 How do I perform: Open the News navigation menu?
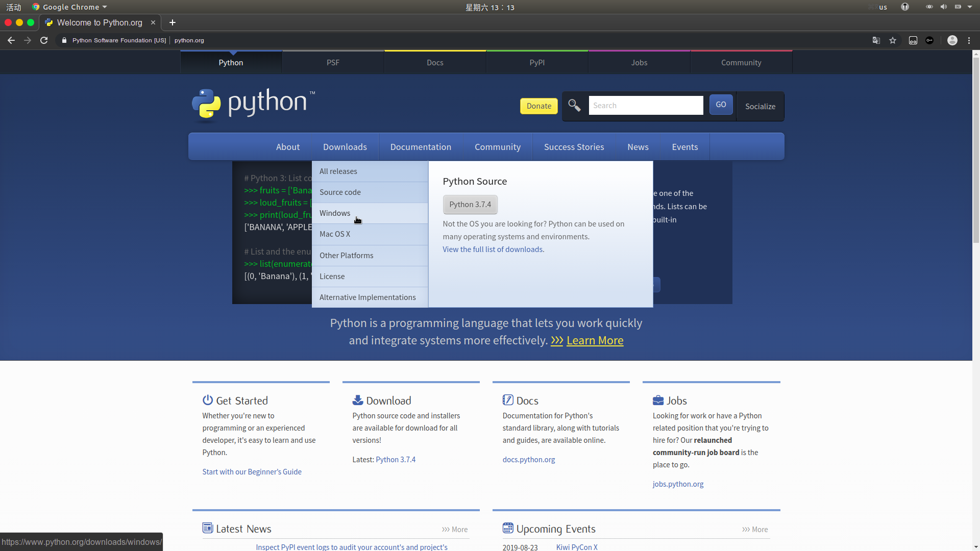[x=638, y=147]
